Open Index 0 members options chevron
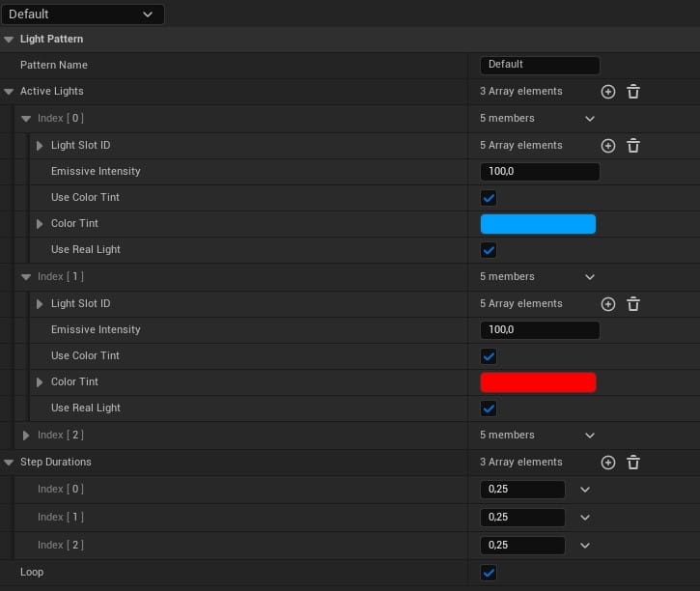The height and width of the screenshot is (591, 700). [x=590, y=119]
